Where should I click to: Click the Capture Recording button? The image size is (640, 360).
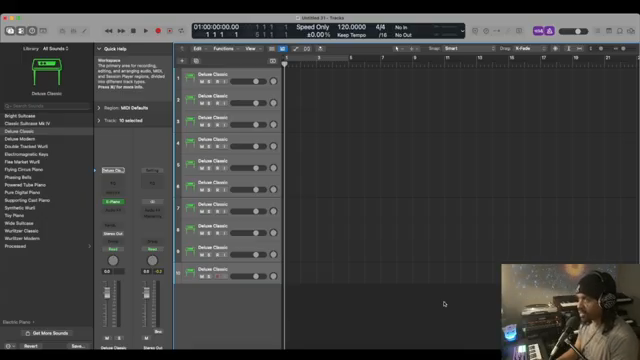pos(170,31)
